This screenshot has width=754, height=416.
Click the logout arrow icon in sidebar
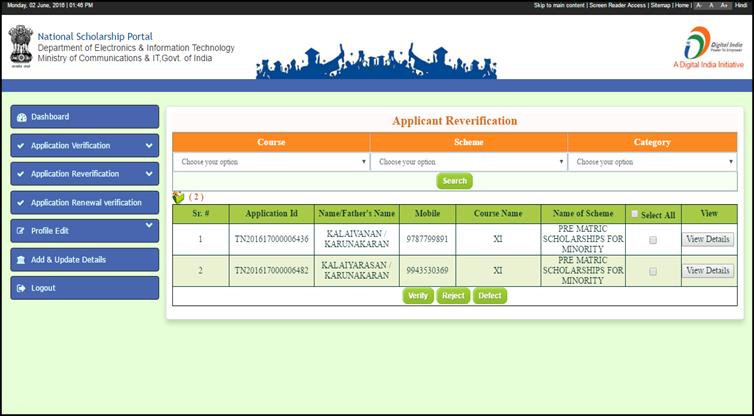(x=21, y=288)
